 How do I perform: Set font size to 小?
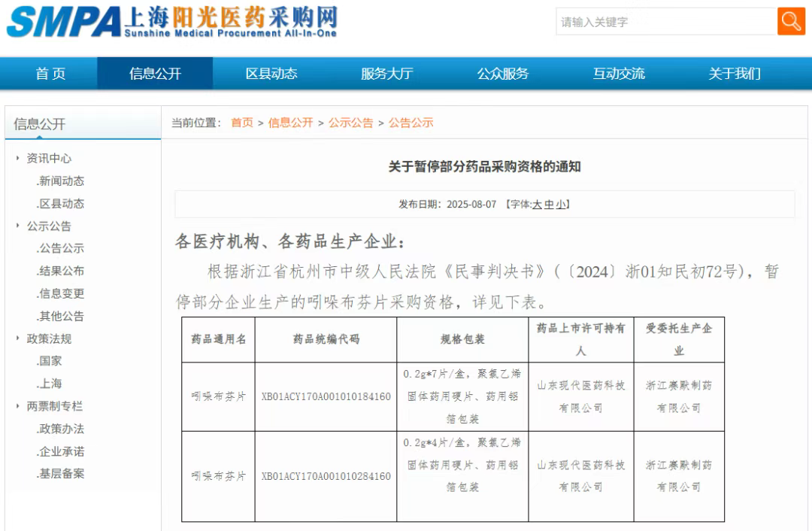561,205
